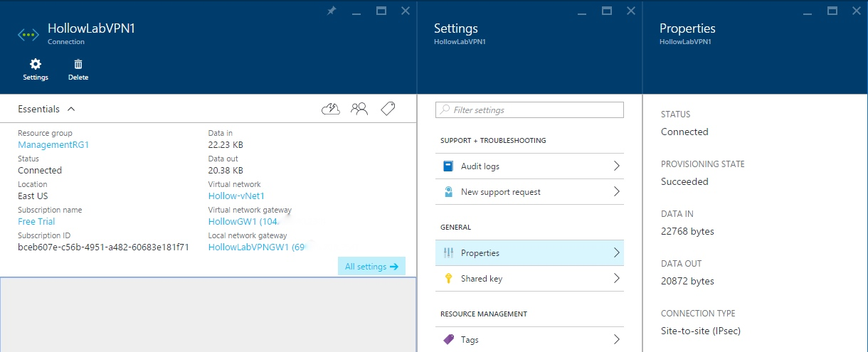This screenshot has height=352, width=868.
Task: Close the Settings blade
Action: (631, 11)
